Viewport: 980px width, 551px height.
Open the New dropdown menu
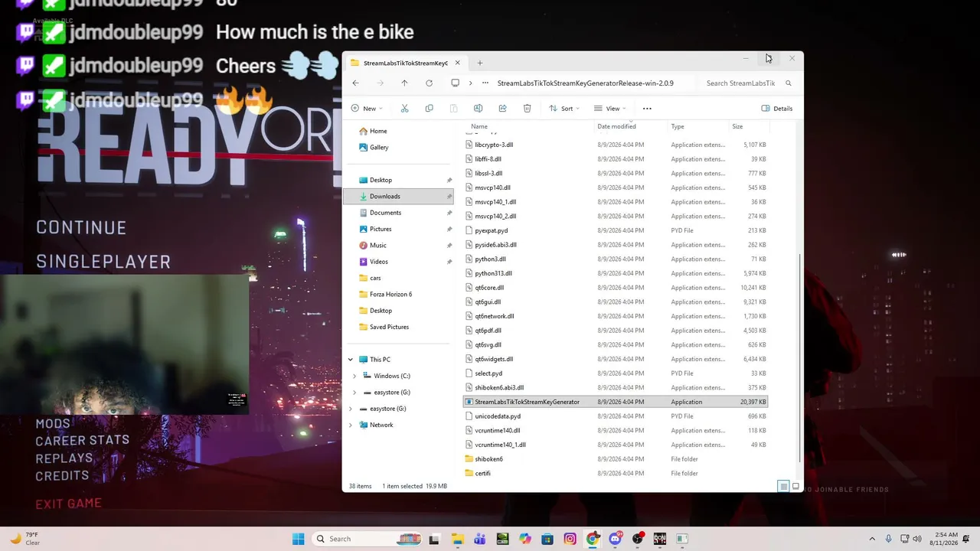coord(367,109)
